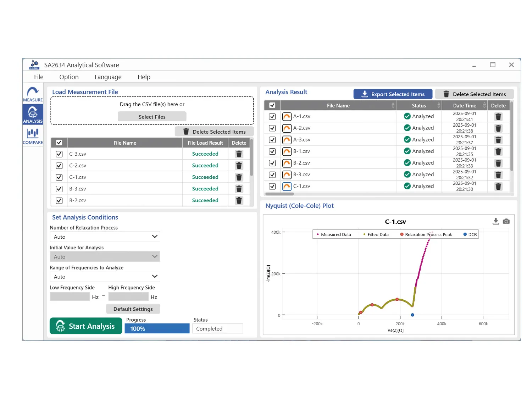Sort results by File Name column arrows
The width and height of the screenshot is (532, 399).
pos(393,105)
